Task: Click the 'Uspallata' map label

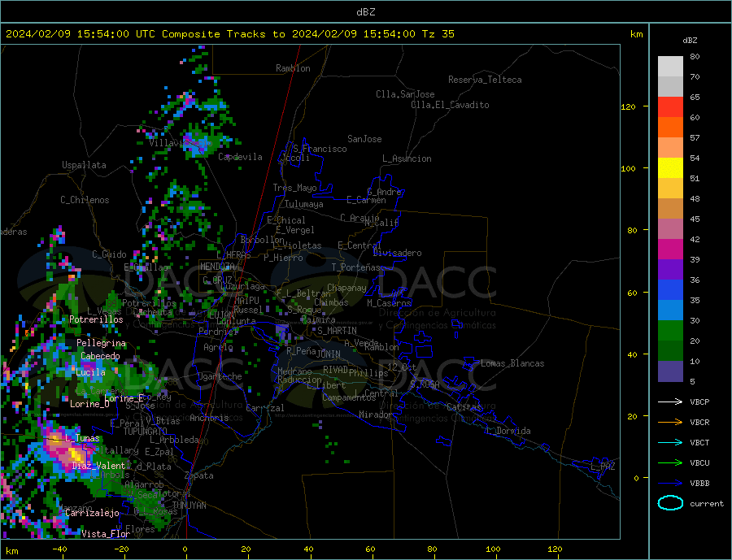Action: tap(84, 165)
